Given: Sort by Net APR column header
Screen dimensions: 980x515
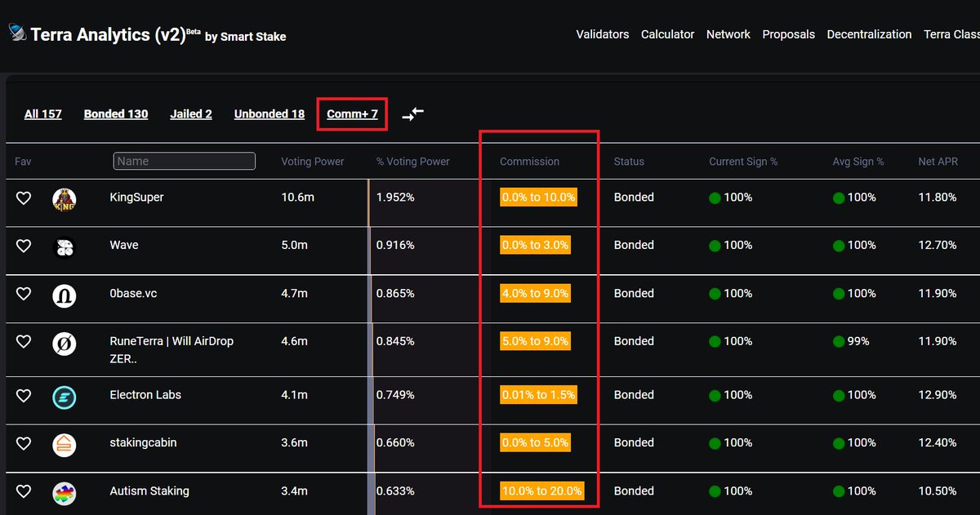Looking at the screenshot, I should pyautogui.click(x=938, y=162).
